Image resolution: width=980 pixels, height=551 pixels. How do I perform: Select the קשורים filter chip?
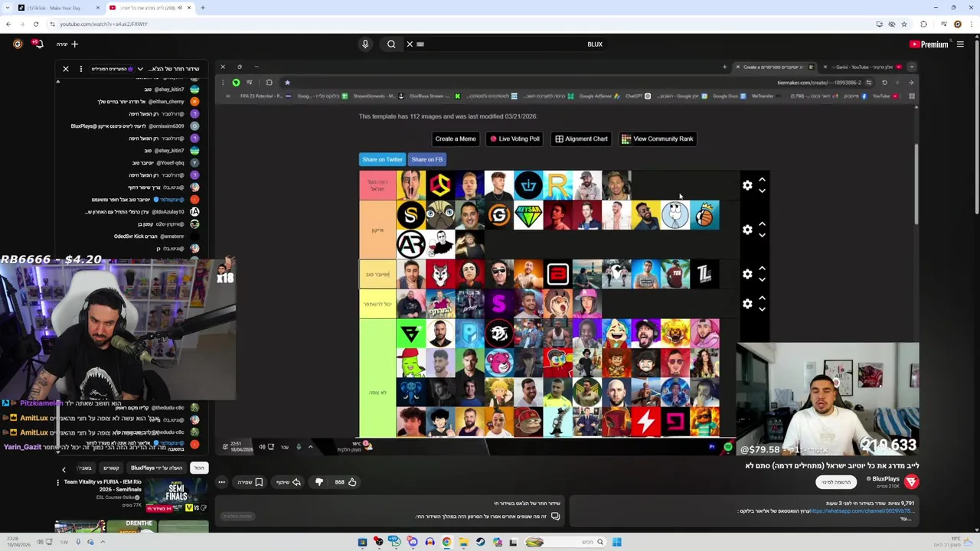click(x=111, y=468)
